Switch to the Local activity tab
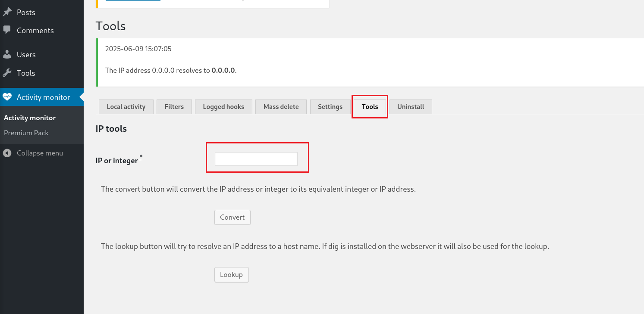644x314 pixels. point(126,107)
